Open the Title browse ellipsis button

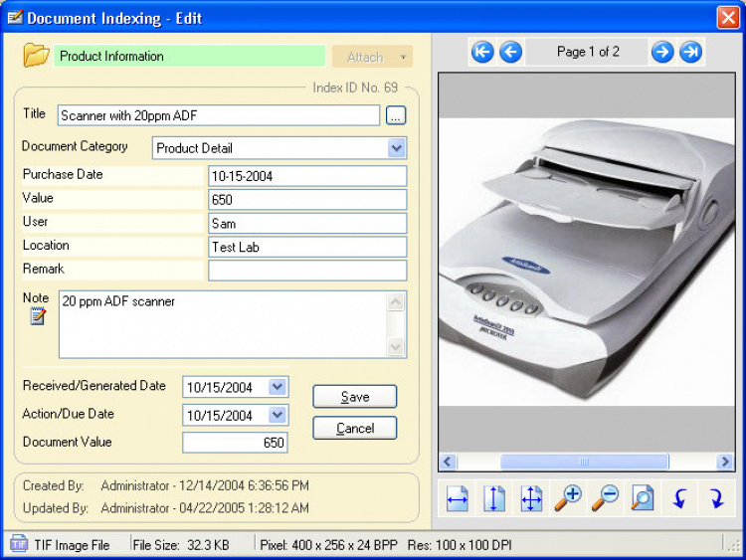pos(396,115)
